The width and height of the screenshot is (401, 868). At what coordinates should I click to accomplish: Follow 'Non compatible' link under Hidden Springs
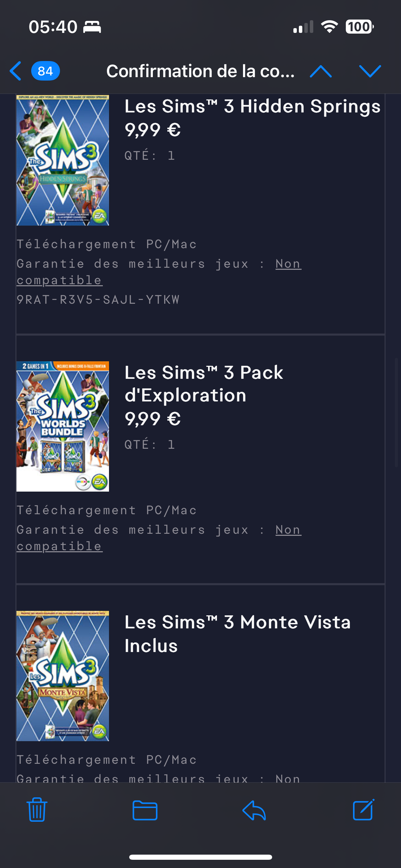pyautogui.click(x=159, y=272)
